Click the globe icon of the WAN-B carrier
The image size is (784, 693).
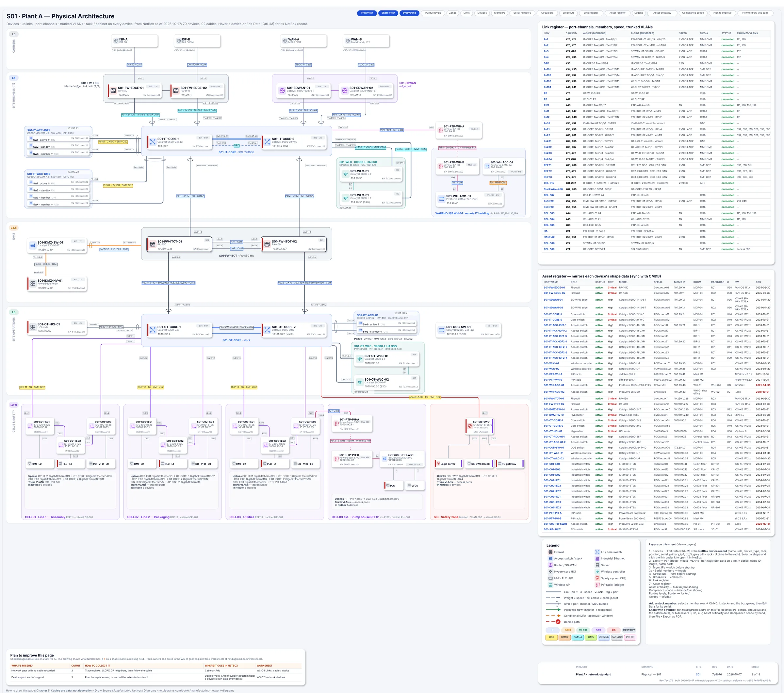[x=348, y=41]
